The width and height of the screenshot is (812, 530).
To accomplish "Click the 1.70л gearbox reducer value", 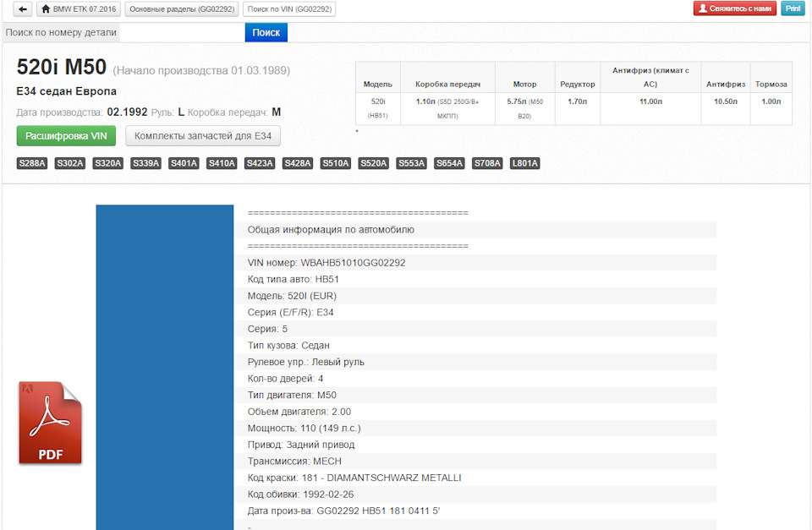I will point(578,101).
